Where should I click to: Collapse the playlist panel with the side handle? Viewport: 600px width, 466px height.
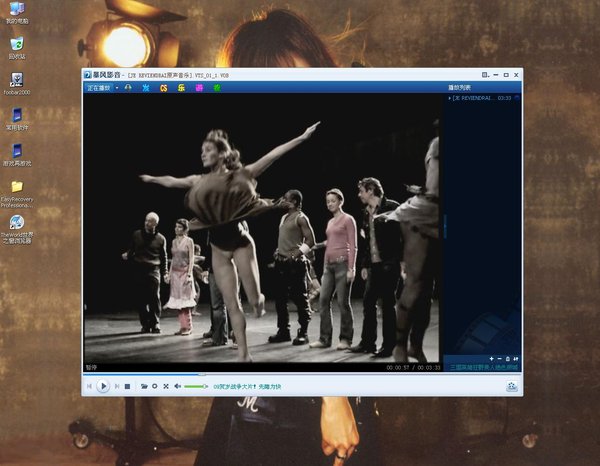(445, 226)
